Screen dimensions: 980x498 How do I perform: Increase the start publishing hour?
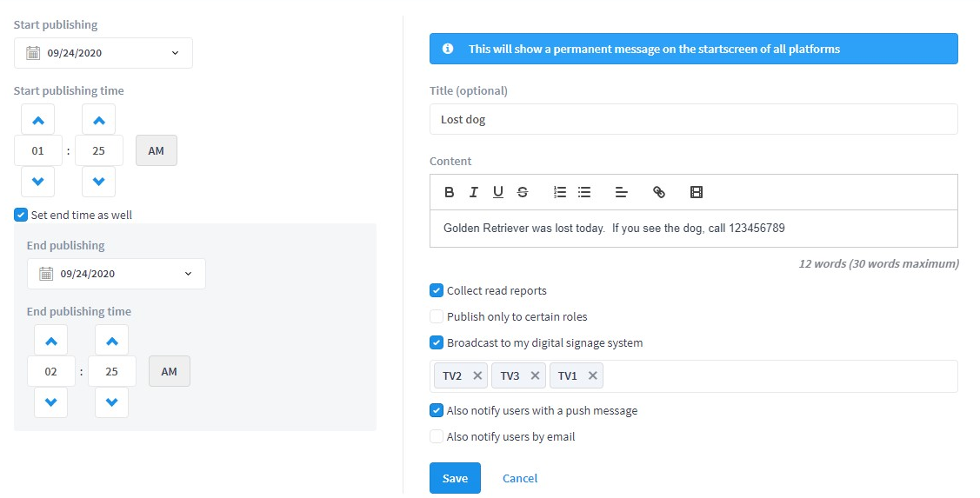[x=37, y=120]
